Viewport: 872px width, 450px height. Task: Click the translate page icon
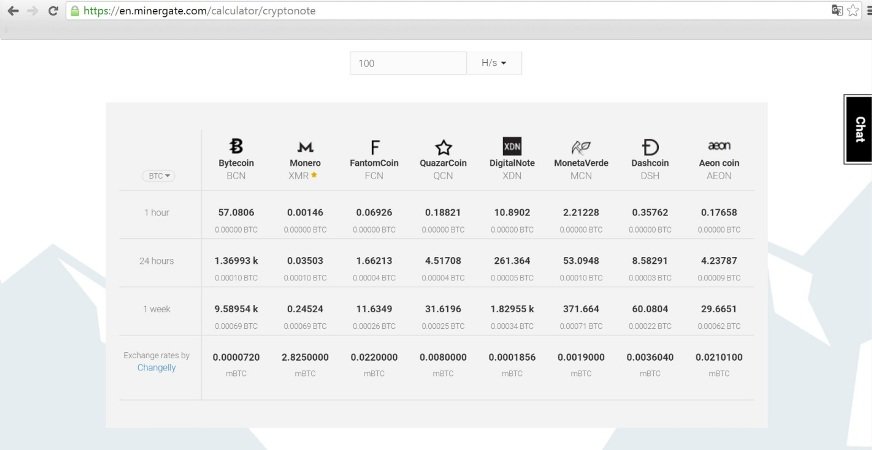[837, 10]
